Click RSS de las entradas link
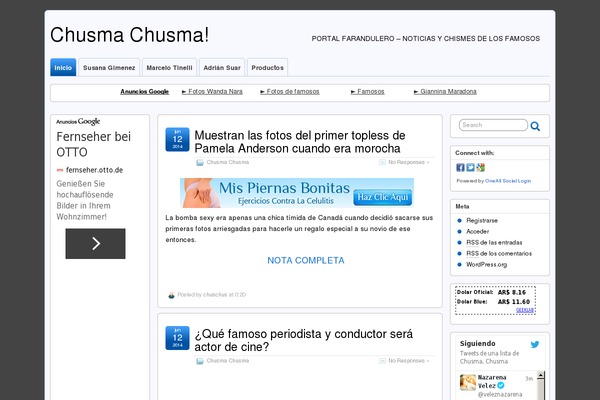The image size is (600, 400). [494, 243]
